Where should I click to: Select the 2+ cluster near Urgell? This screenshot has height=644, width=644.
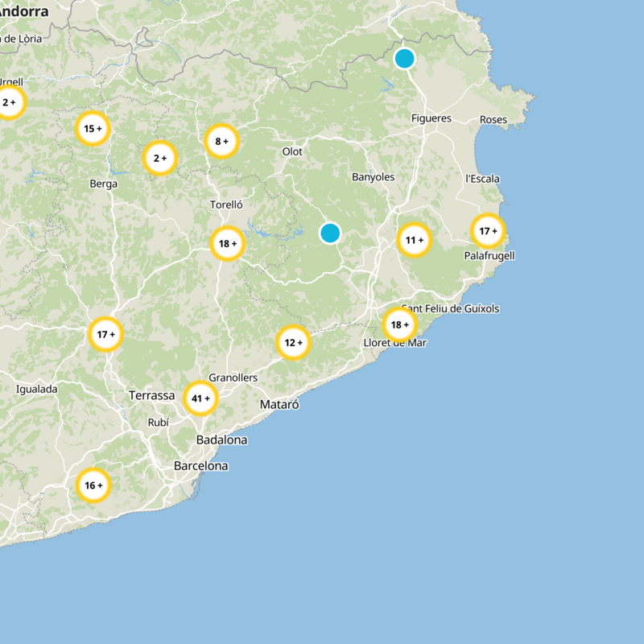coord(8,102)
